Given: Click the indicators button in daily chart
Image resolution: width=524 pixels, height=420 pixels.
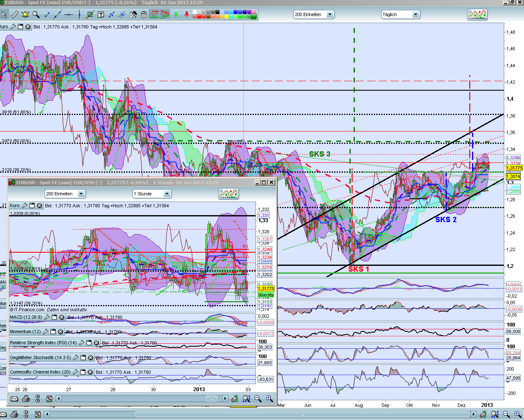Looking at the screenshot, I should [x=477, y=15].
